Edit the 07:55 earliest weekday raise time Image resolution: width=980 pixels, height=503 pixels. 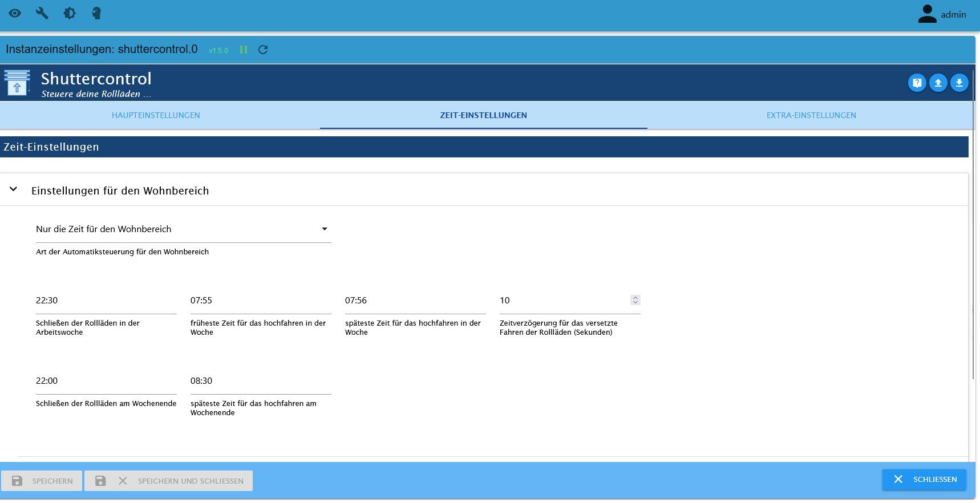point(261,301)
